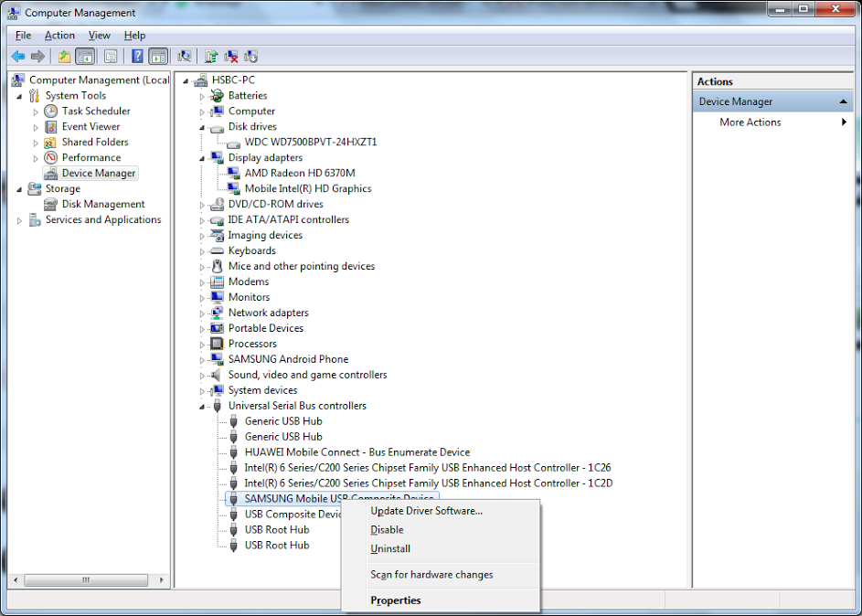Expand the SAMSUNG Android Phone node
The image size is (862, 616).
point(204,358)
